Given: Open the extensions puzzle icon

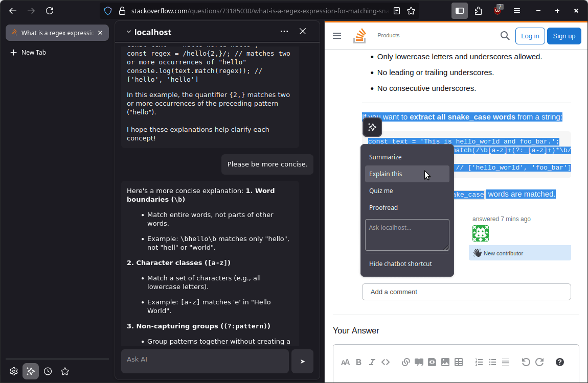Looking at the screenshot, I should [x=478, y=11].
